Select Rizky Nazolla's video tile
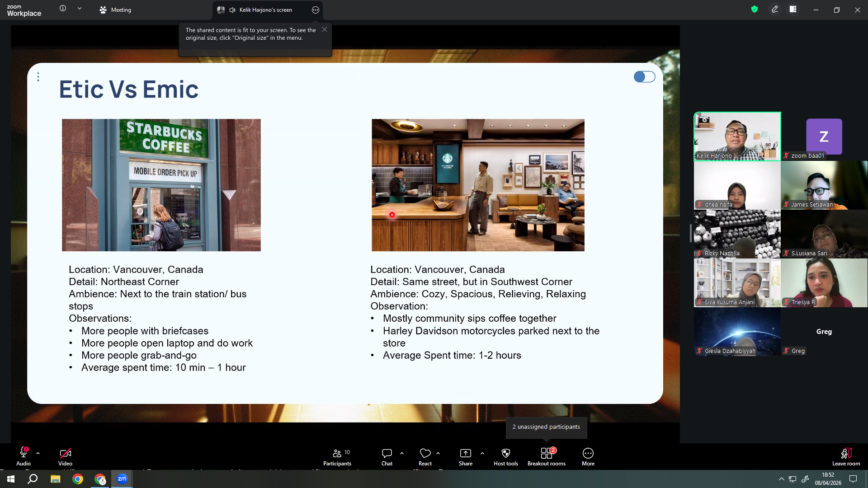Viewport: 868px width, 488px height. (737, 234)
